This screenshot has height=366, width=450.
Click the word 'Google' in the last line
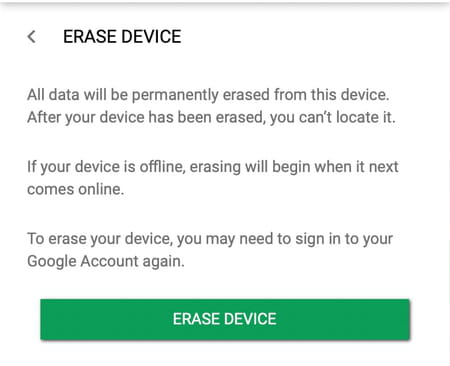pyautogui.click(x=52, y=261)
